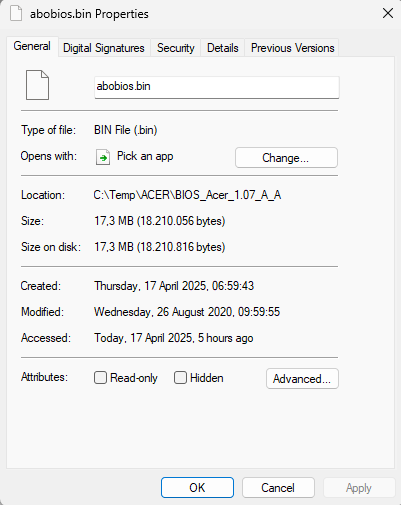The image size is (401, 505).
Task: Click the title bar document icon
Action: 16,13
